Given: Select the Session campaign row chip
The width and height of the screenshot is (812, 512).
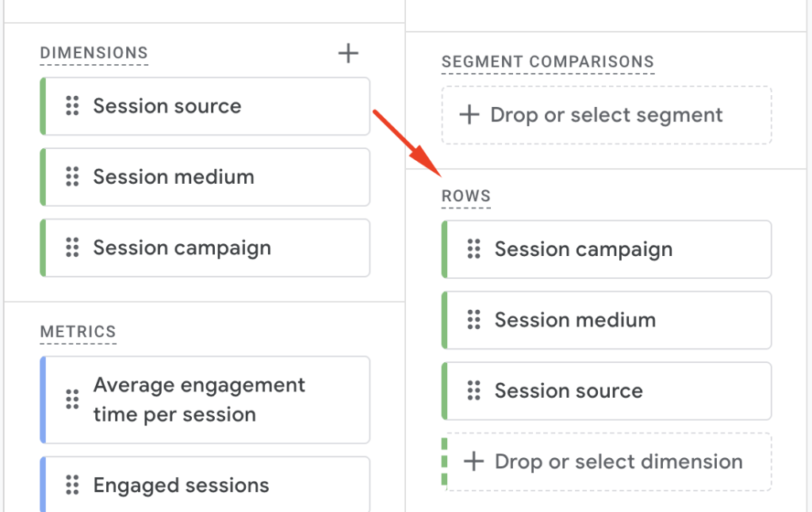Looking at the screenshot, I should pos(584,250).
